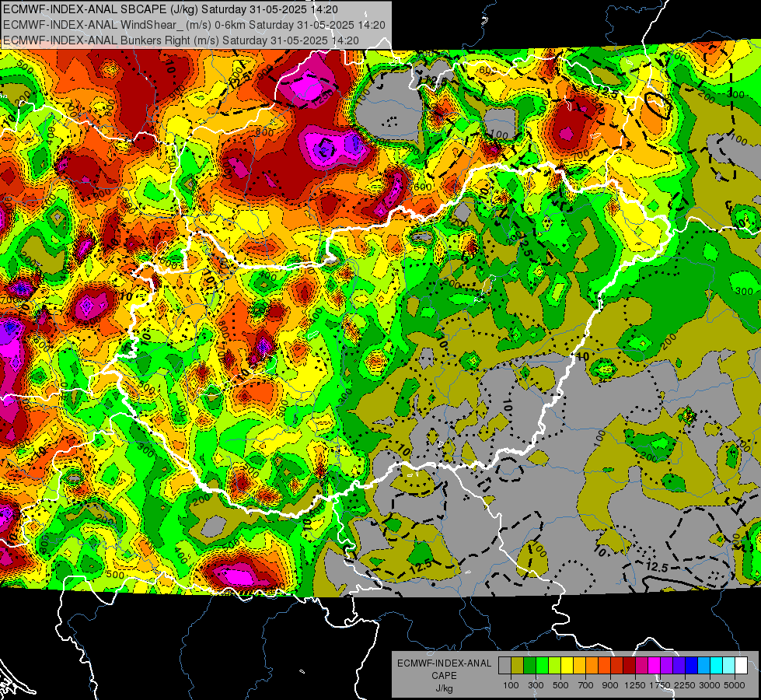Select the Bunkers Right (m/s) title line
The image size is (761, 700).
(180, 40)
